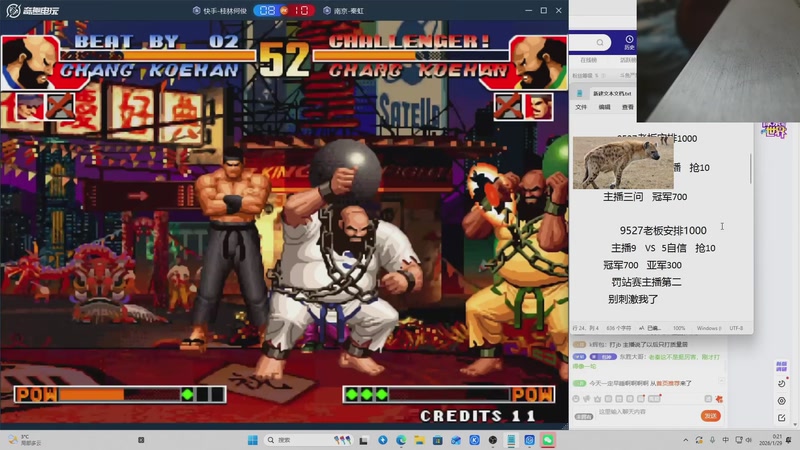Click the volume speaker tray icon

coord(748,440)
